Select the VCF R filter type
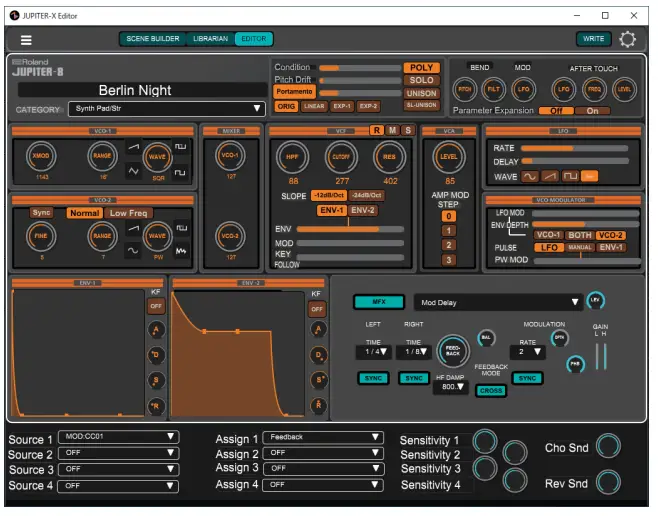658x516 pixels. click(376, 130)
